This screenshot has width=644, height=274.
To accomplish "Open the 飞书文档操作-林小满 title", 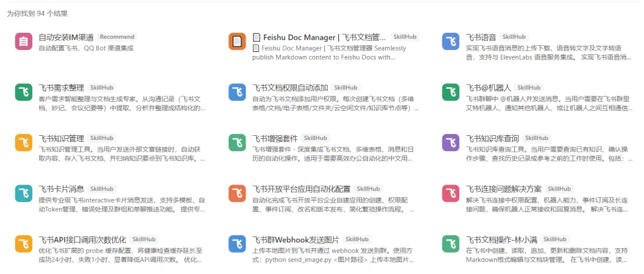I will coord(501,239).
